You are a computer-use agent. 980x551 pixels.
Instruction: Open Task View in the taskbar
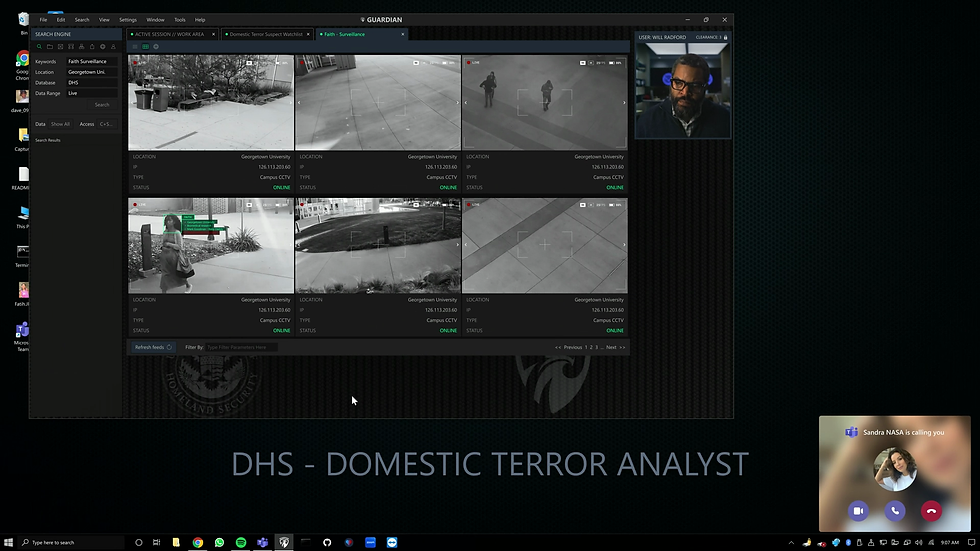coord(156,542)
